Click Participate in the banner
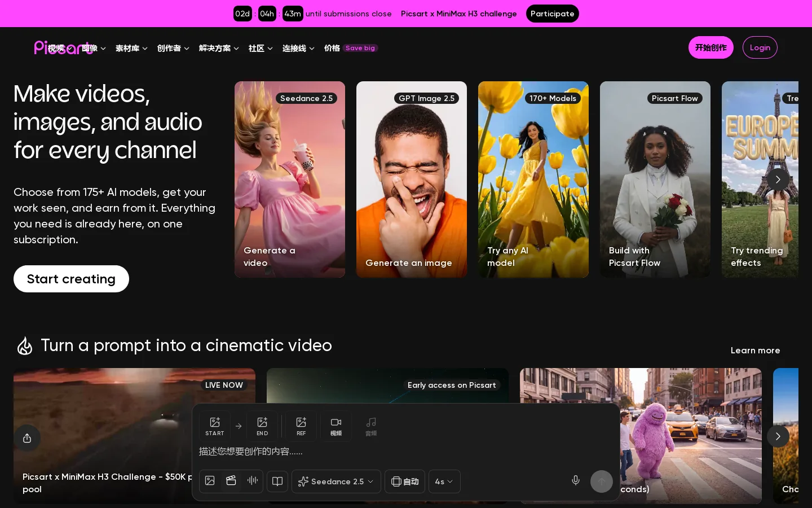Image resolution: width=812 pixels, height=508 pixels. pos(552,14)
